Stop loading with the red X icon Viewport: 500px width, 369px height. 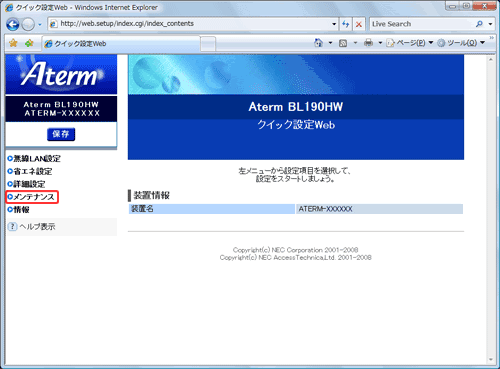point(359,24)
